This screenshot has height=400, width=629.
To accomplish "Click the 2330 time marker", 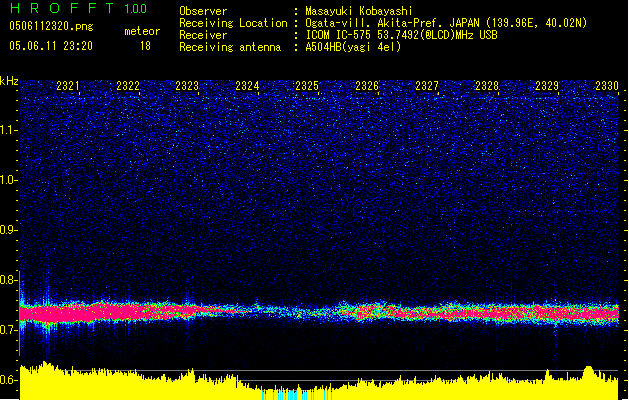I will coord(607,86).
